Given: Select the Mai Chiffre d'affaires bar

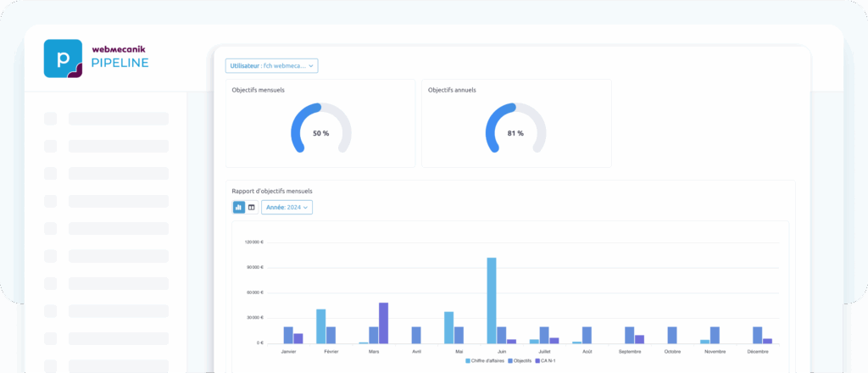Looking at the screenshot, I should pos(448,327).
